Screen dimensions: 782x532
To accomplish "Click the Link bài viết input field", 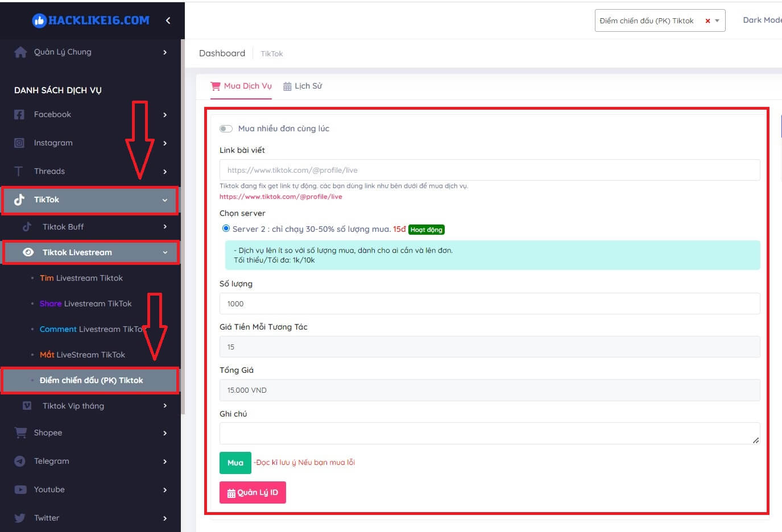I will (x=490, y=170).
